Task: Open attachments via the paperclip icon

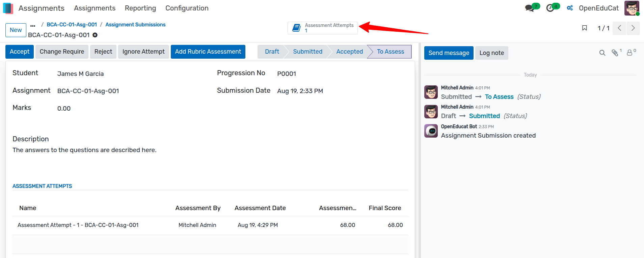Action: coord(615,53)
